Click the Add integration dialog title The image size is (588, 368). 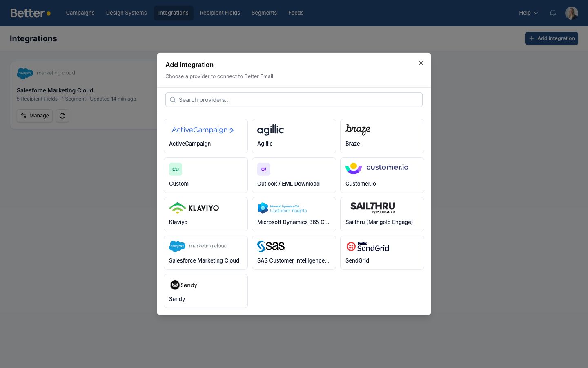189,65
